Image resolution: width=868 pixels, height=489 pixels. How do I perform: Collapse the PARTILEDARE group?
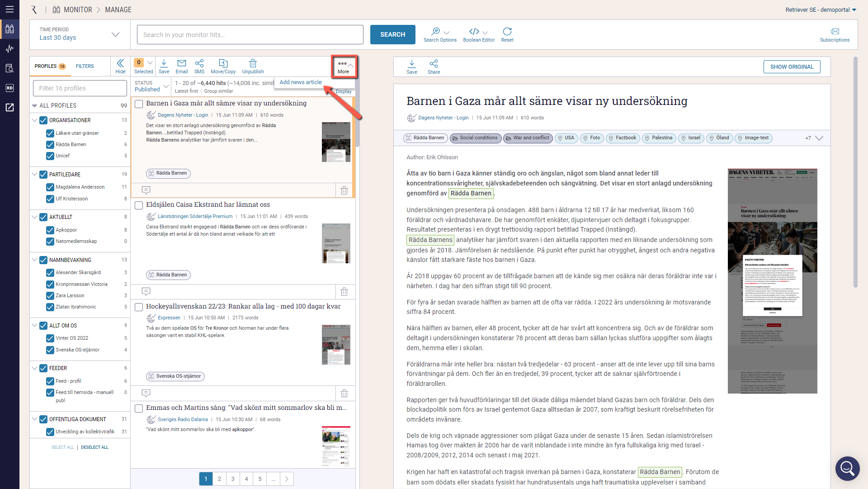34,174
